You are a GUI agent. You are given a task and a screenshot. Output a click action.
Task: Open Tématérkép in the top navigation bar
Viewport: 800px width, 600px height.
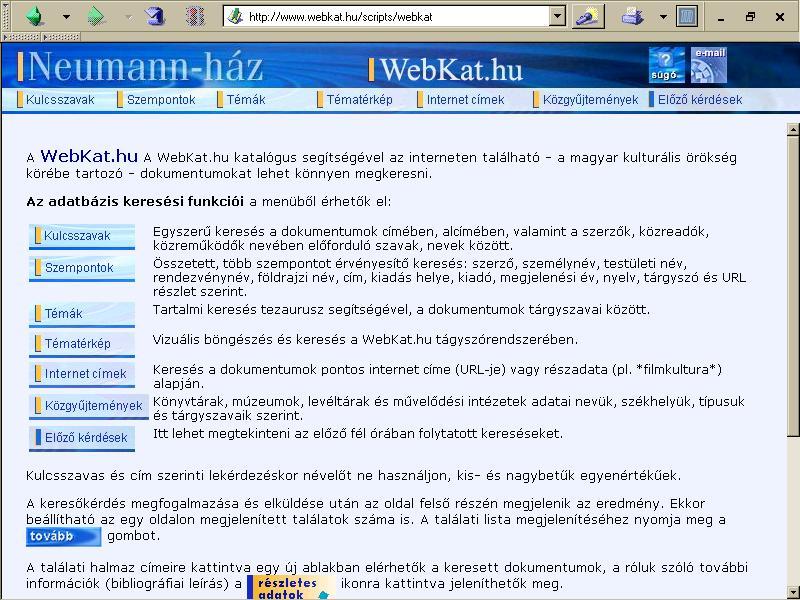355,99
